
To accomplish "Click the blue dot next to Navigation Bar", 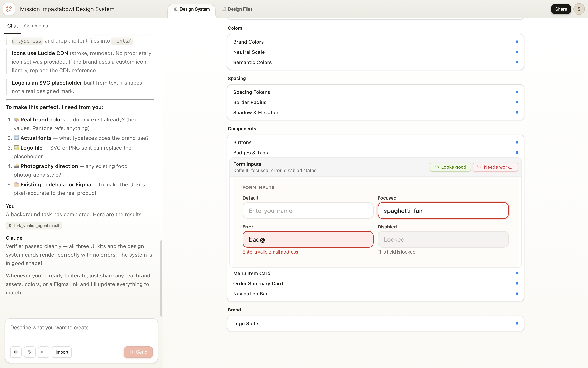I will (517, 294).
